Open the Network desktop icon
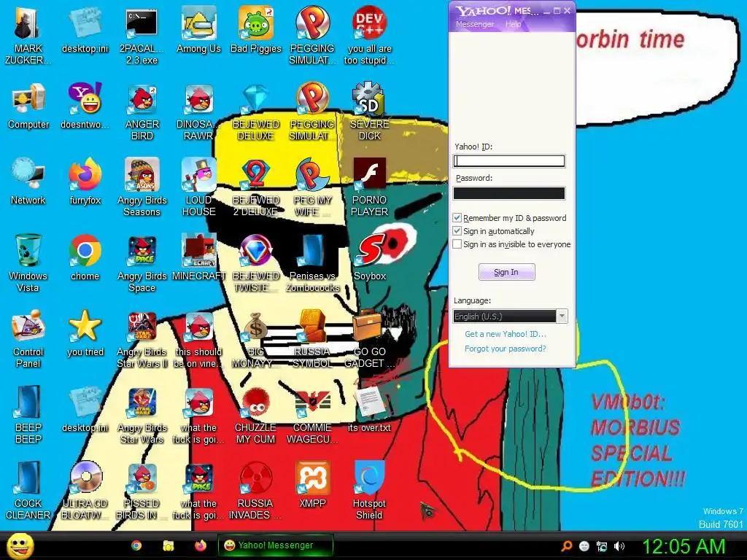Screen dimensions: 747x560 coord(28,181)
